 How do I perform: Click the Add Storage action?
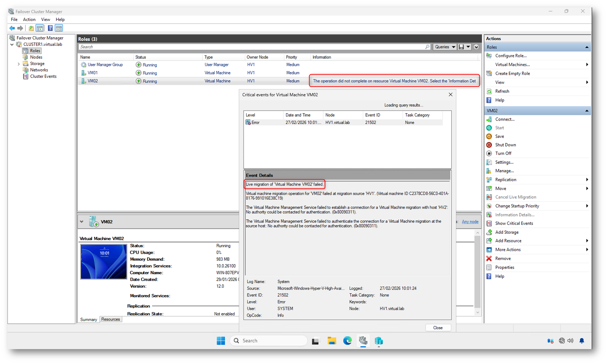506,232
